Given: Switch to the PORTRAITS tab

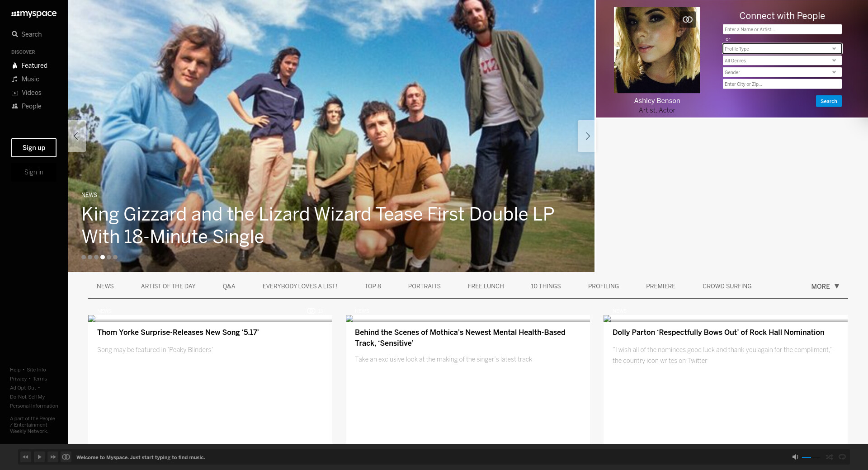Looking at the screenshot, I should point(425,287).
